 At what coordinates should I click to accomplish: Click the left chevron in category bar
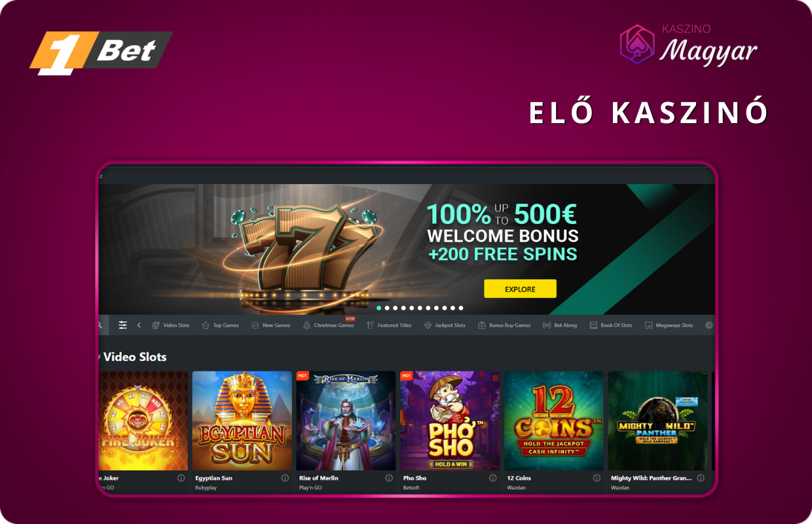point(139,325)
